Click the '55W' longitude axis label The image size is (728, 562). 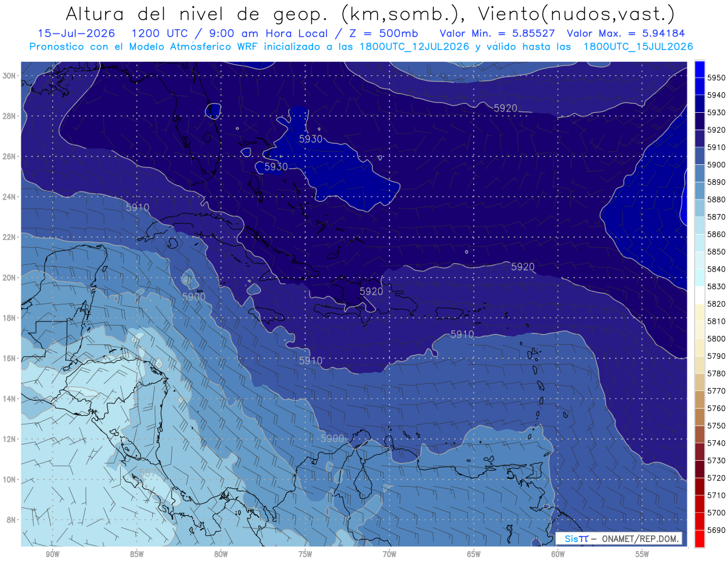[642, 555]
